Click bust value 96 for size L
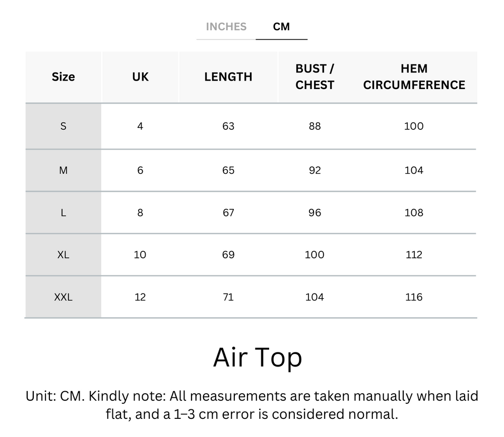Image resolution: width=504 pixels, height=437 pixels. click(x=314, y=212)
